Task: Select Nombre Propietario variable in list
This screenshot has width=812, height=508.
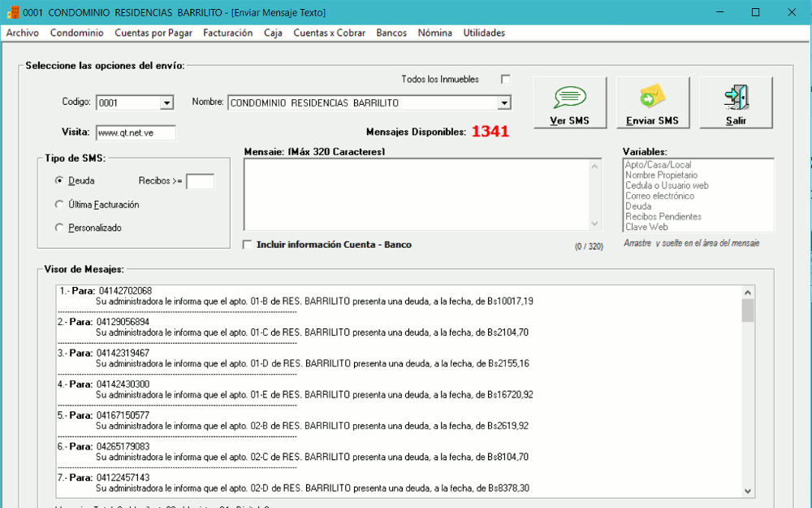Action: [x=661, y=176]
